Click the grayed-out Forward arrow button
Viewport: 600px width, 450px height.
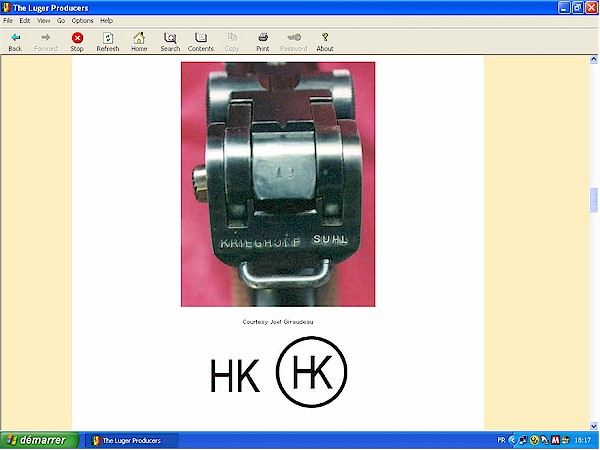(46, 42)
